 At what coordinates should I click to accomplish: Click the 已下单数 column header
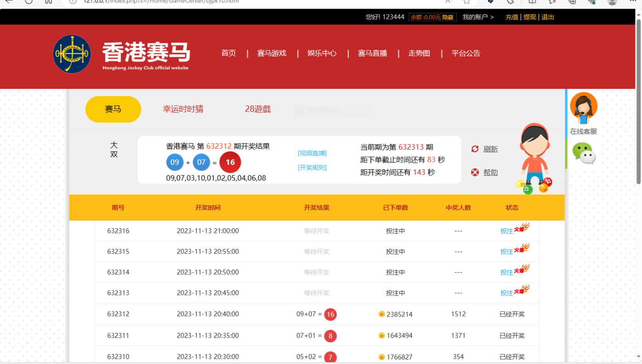click(395, 208)
